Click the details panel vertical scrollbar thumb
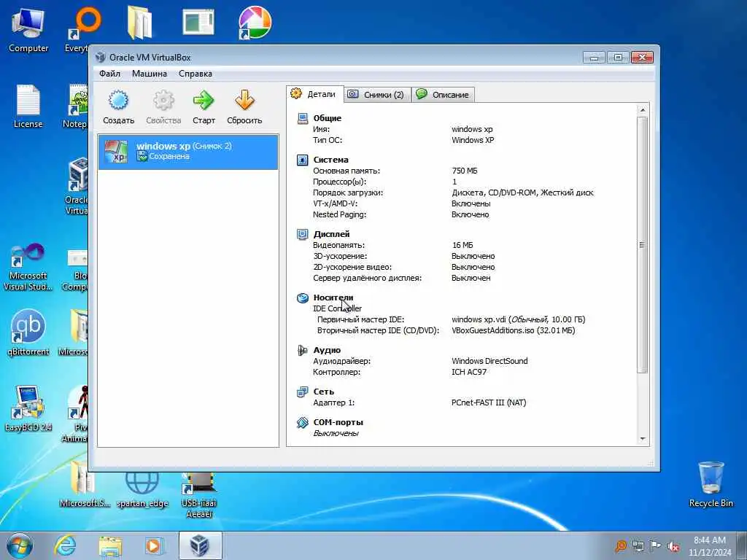The image size is (747, 560). click(x=642, y=245)
